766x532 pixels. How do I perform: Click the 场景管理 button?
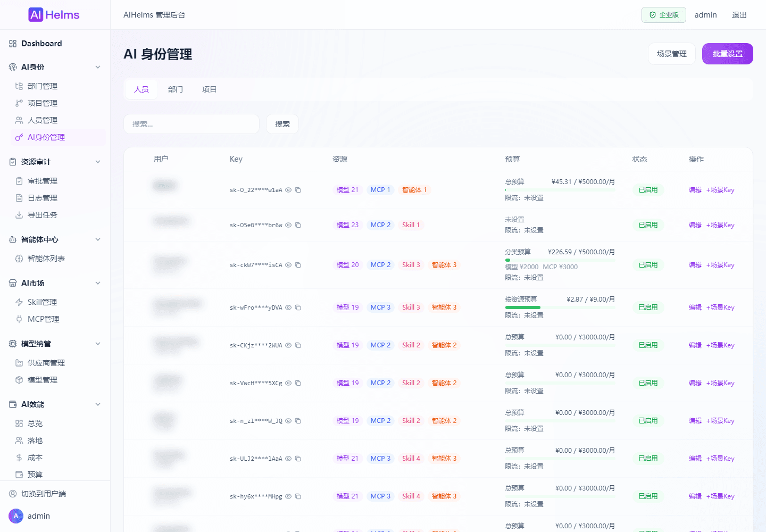pos(671,54)
